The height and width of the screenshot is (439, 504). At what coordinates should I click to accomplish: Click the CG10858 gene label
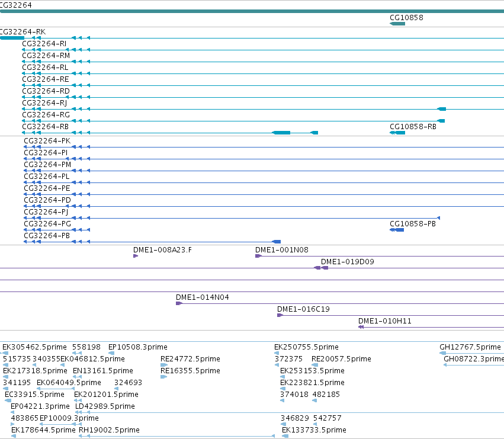406,18
